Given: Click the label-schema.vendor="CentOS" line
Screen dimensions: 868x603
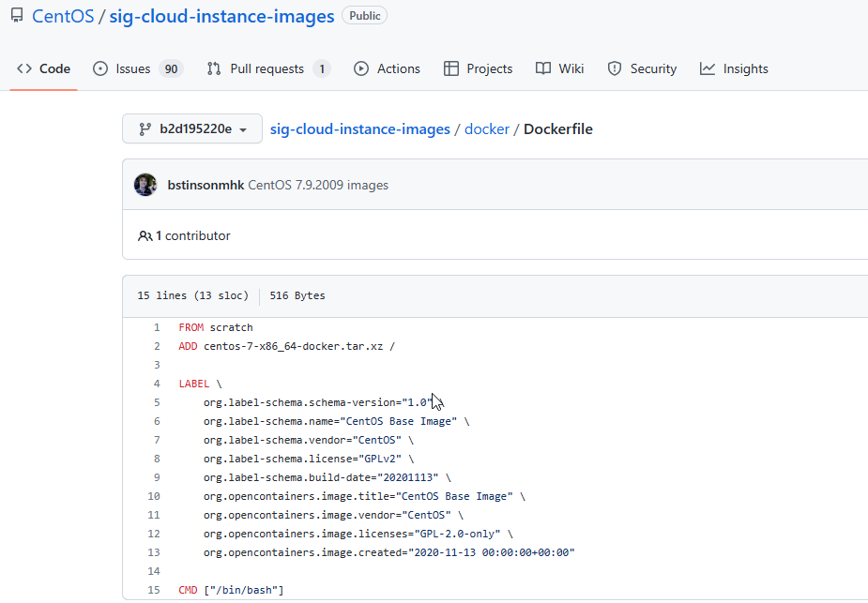Looking at the screenshot, I should coord(309,441).
